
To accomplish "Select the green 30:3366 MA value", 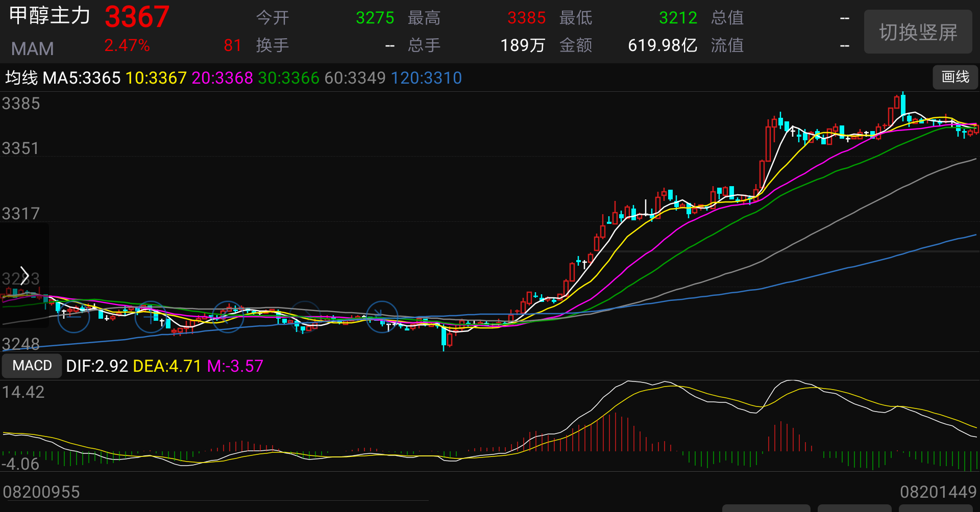I will click(289, 78).
